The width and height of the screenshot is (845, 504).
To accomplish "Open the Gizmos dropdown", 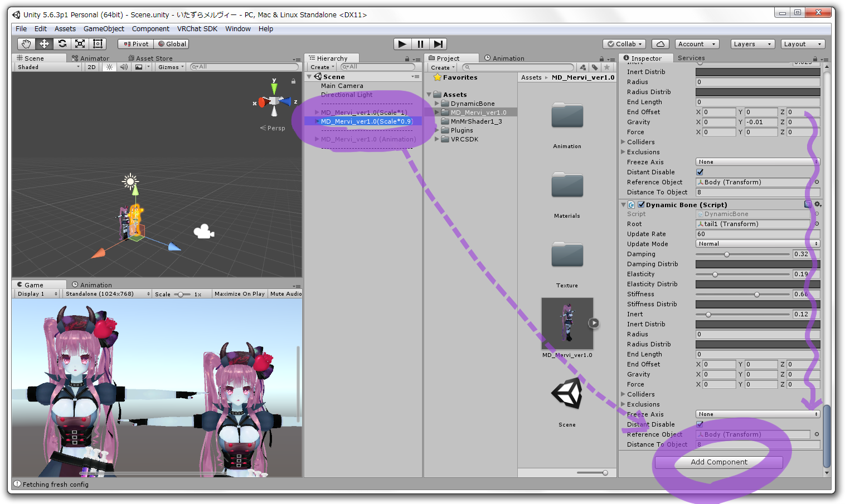I will click(171, 67).
